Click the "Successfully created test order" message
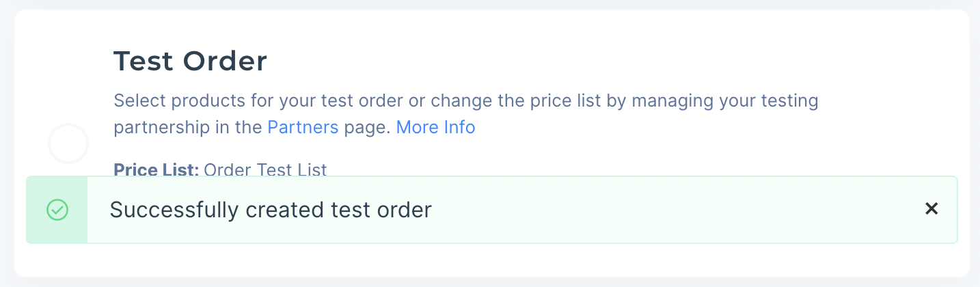Screen dimensions: 980x287 pyautogui.click(x=271, y=210)
